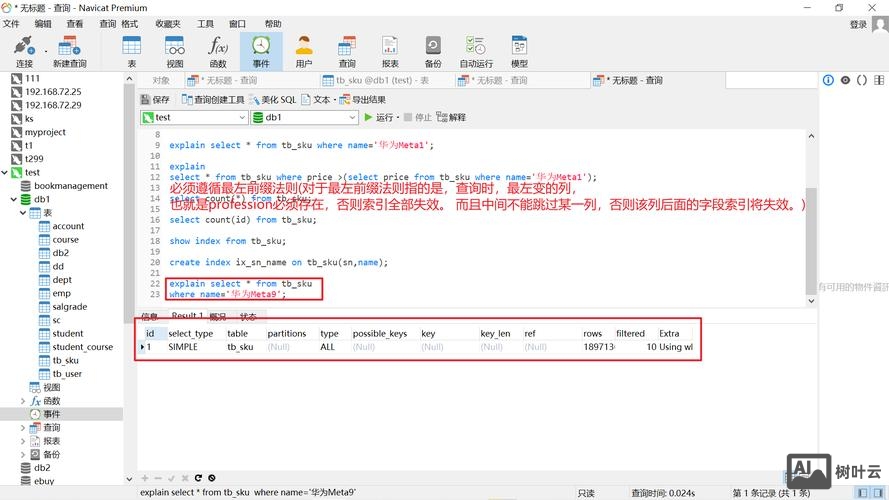The image size is (889, 500).
Task: Open the 查询创建工具 query builder
Action: [x=213, y=100]
